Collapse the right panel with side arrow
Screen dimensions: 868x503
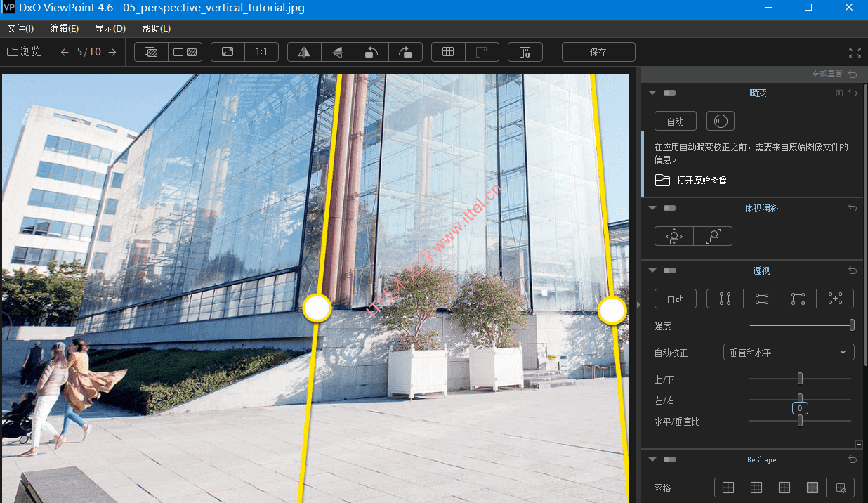638,304
